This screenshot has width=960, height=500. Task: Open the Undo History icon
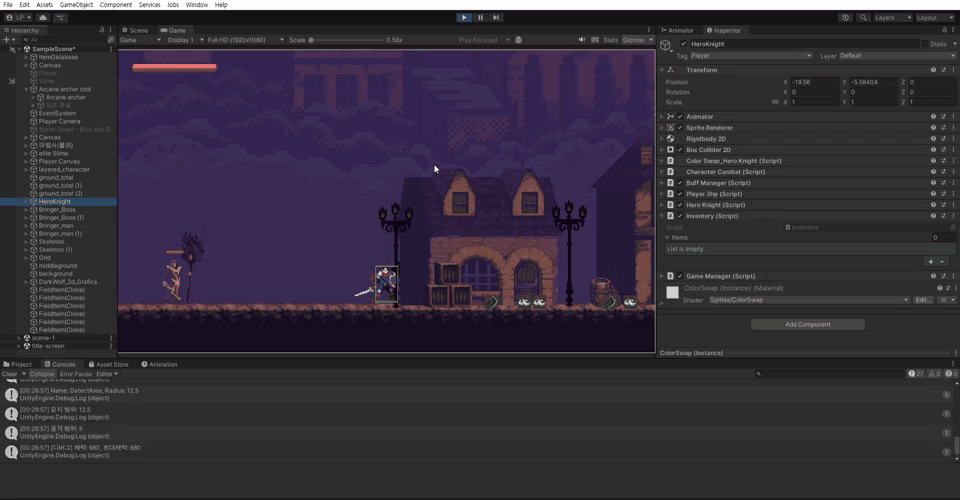pos(846,18)
